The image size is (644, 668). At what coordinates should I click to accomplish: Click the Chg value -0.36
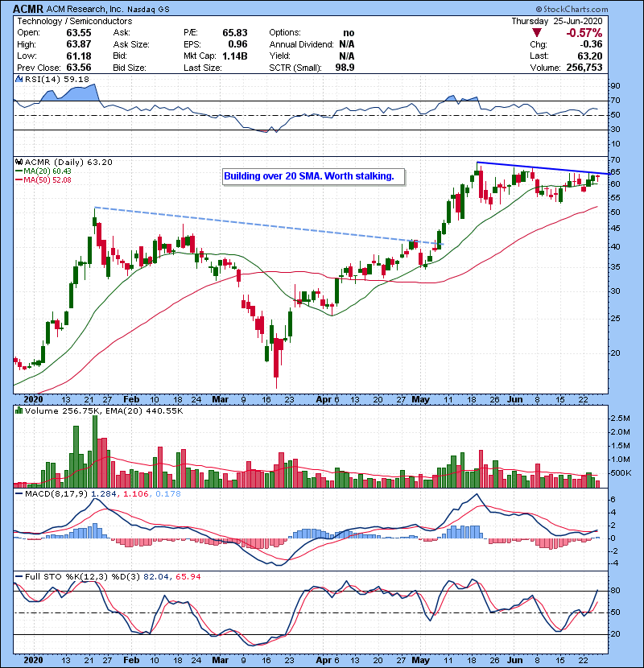click(x=590, y=44)
